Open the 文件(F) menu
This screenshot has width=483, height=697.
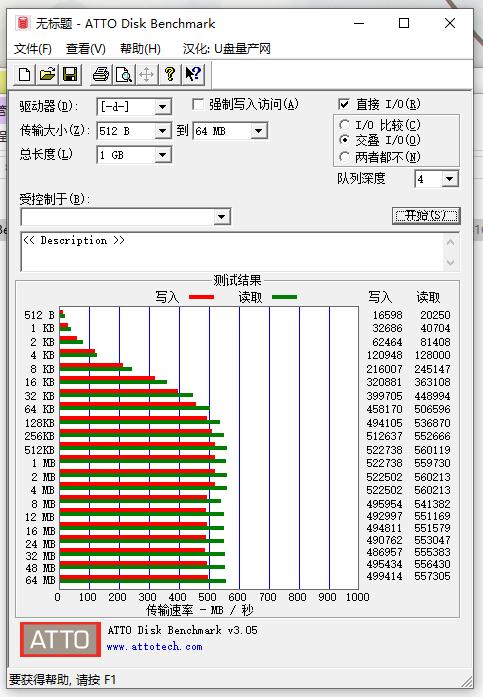click(x=32, y=48)
